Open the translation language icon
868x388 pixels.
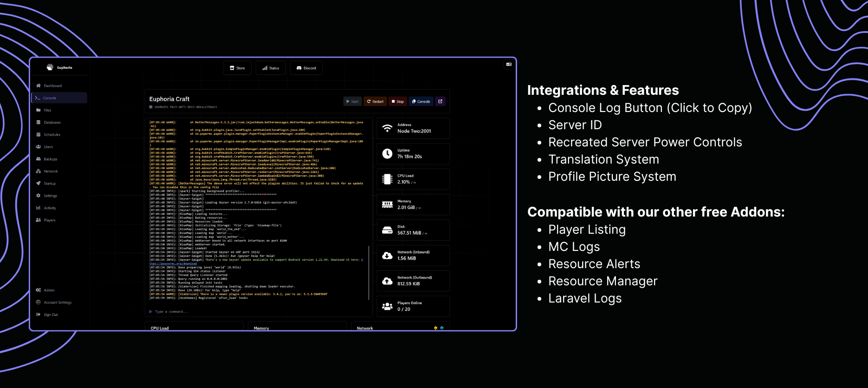[509, 65]
